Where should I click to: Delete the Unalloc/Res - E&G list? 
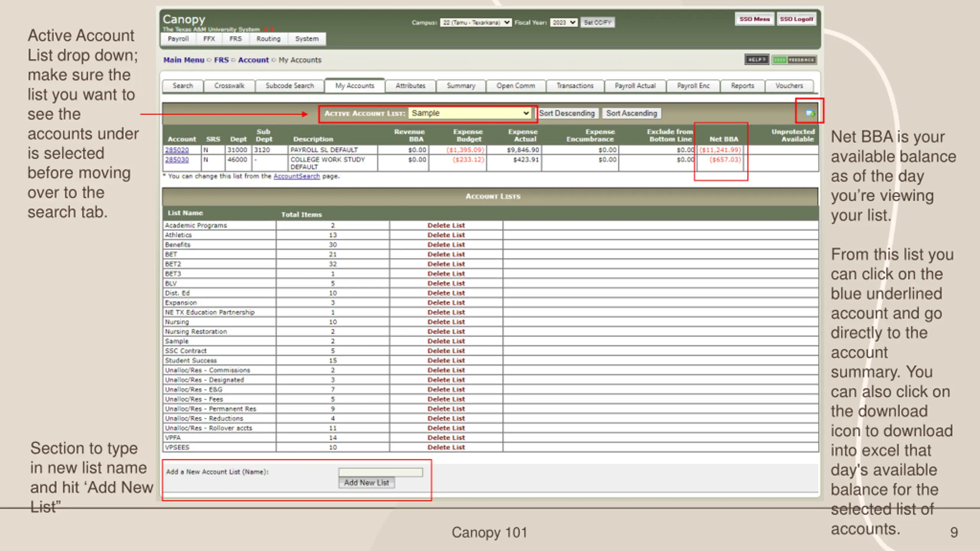click(446, 389)
